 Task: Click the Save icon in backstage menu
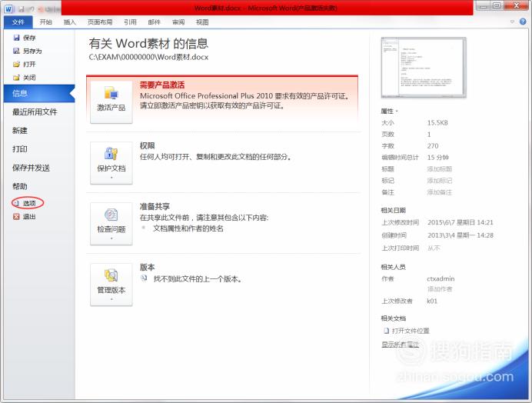tap(16, 38)
